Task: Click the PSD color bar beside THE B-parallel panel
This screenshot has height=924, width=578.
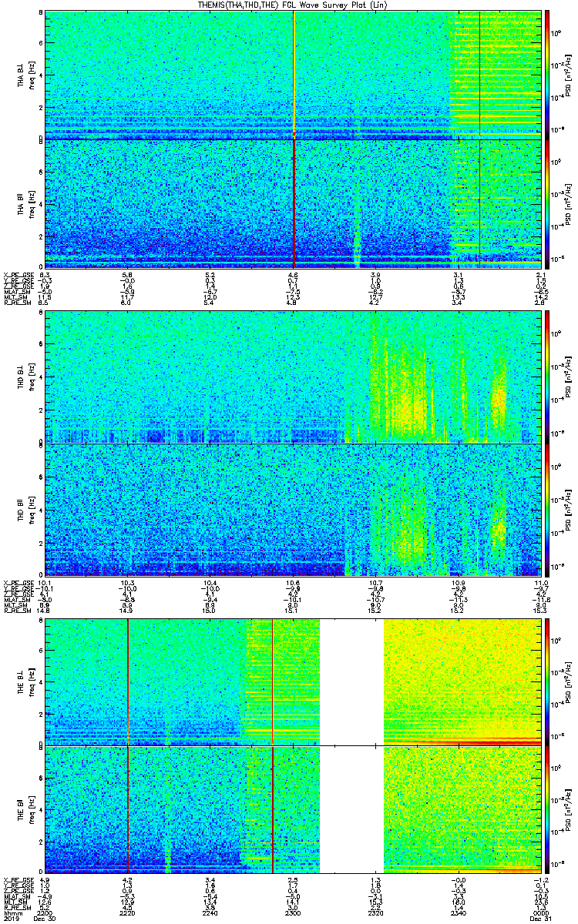Action: click(548, 809)
